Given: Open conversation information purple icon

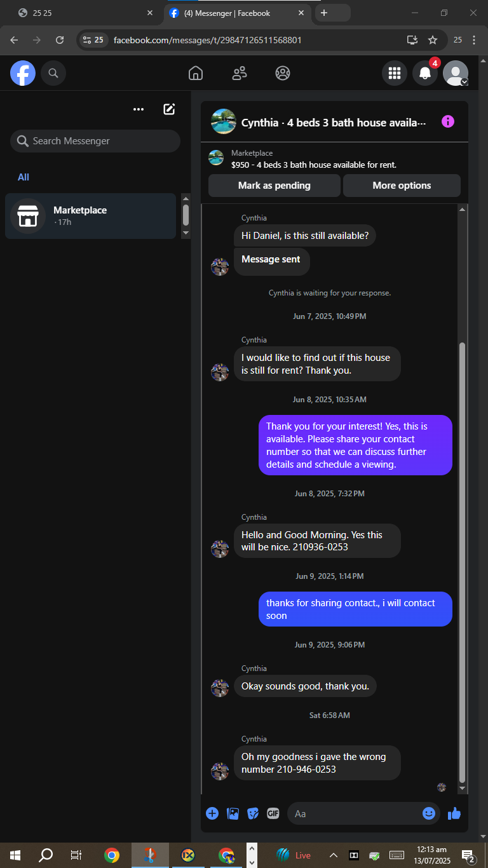Looking at the screenshot, I should (448, 121).
